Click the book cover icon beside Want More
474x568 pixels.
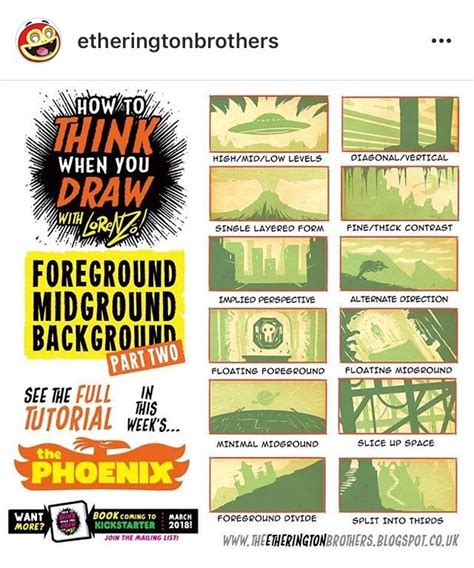click(68, 521)
